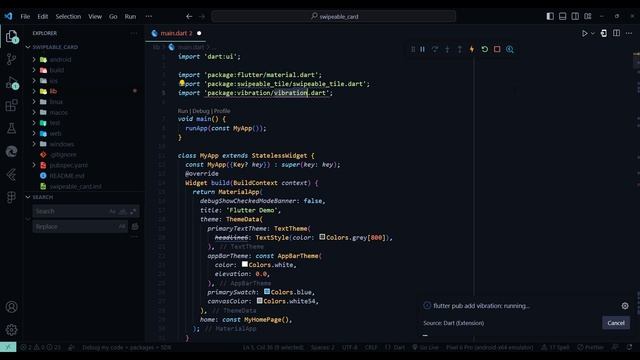Viewport: 640px width, 360px height.
Task: Go back in navigation history
Action: 189,16
